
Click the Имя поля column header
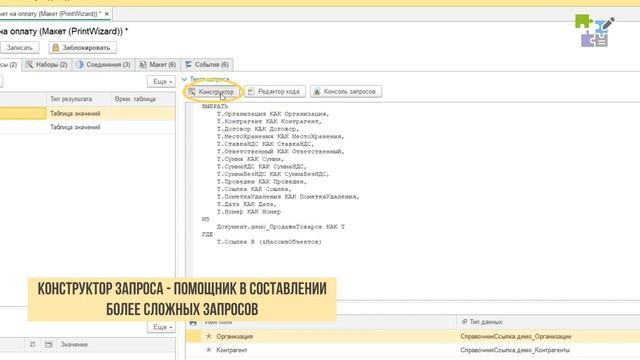point(218,322)
